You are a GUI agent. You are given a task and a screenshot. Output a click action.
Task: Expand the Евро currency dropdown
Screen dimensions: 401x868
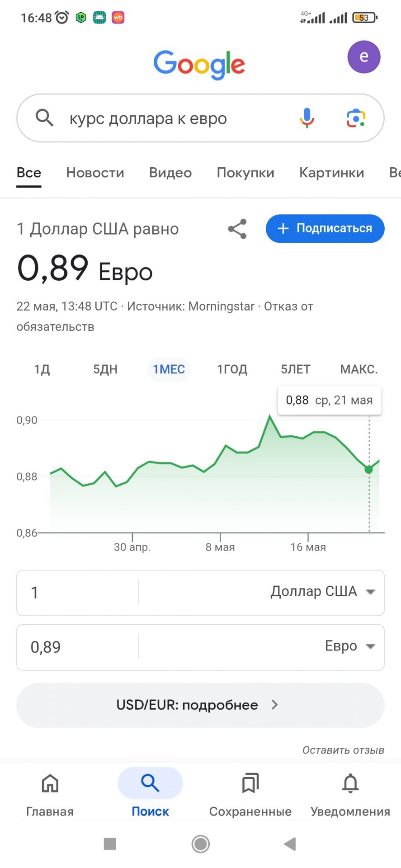pyautogui.click(x=350, y=646)
